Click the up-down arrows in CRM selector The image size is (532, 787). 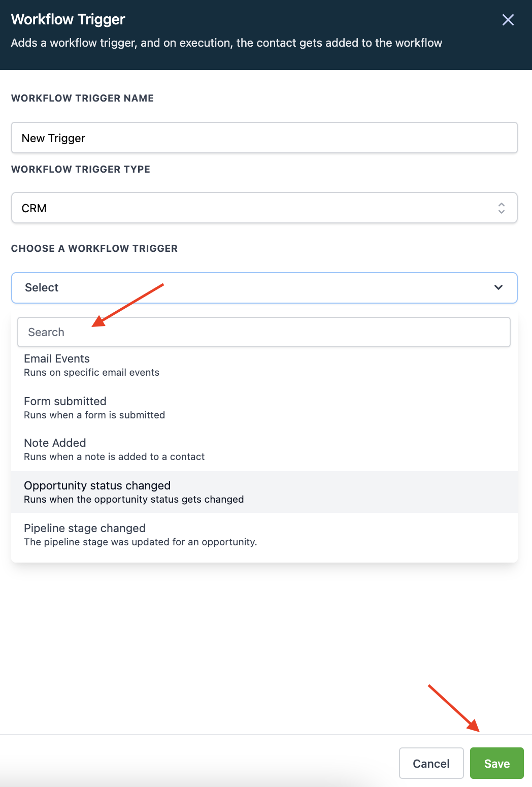click(501, 208)
